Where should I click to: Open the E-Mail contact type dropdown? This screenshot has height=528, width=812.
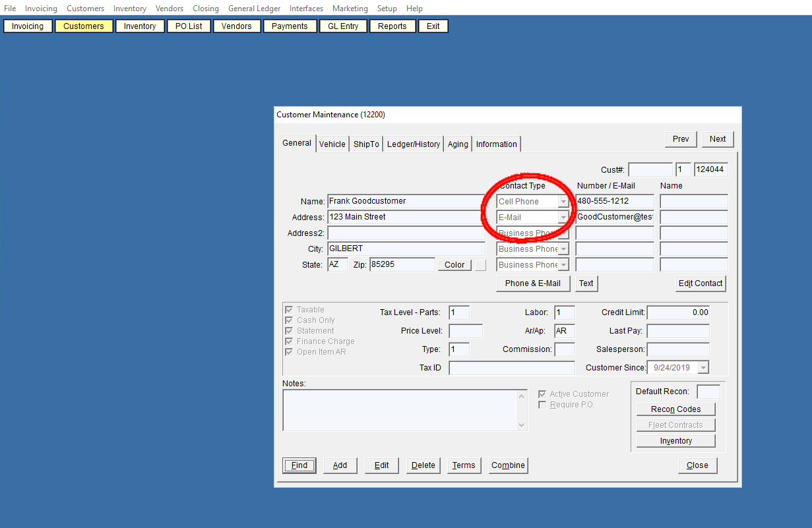563,218
